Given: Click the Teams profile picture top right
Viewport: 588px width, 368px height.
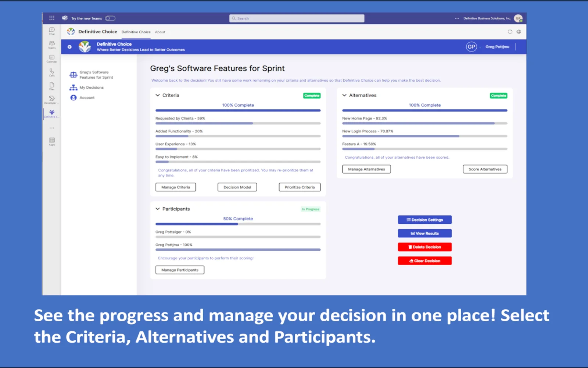Looking at the screenshot, I should coord(518,18).
